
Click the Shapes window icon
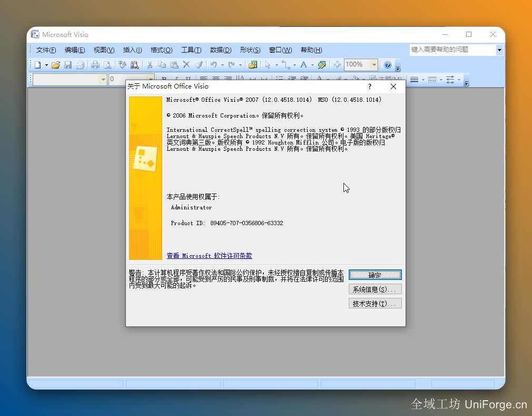pos(253,64)
